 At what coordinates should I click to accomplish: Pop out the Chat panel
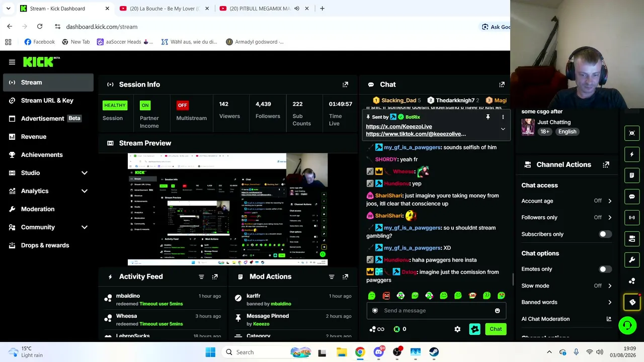pyautogui.click(x=502, y=84)
